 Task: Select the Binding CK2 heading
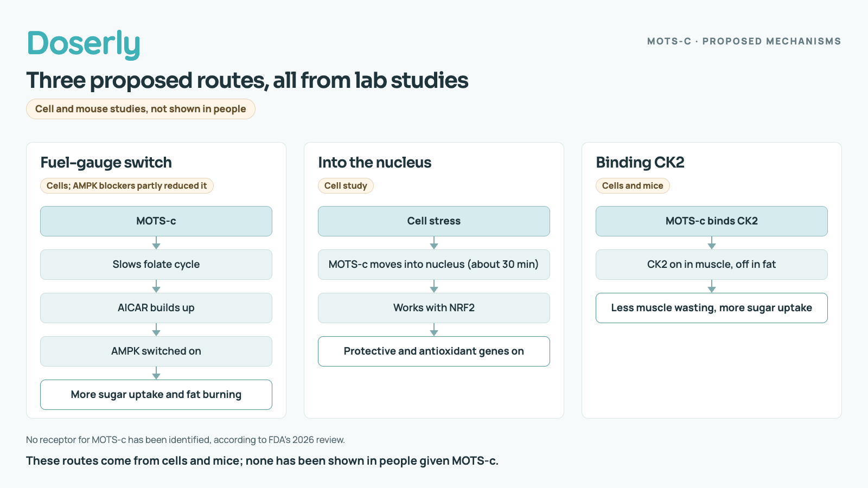(x=640, y=163)
